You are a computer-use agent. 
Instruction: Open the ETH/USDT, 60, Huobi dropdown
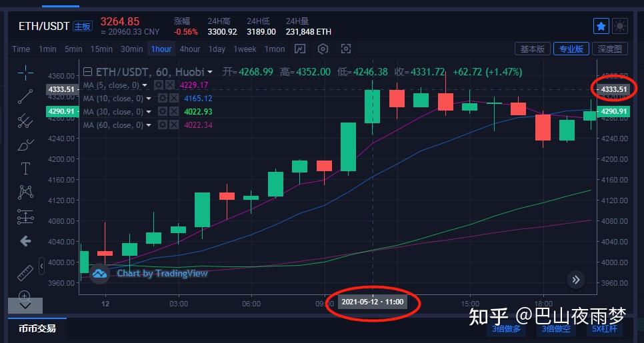tap(210, 72)
